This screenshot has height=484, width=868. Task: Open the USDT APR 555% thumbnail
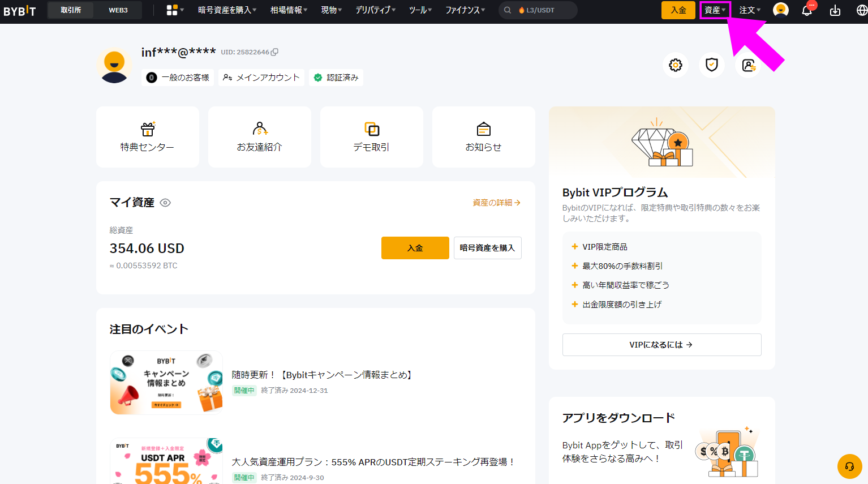166,461
